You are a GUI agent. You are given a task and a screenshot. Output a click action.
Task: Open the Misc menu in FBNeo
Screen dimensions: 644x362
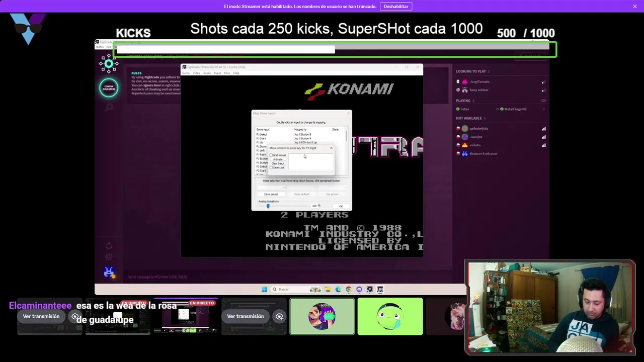[x=227, y=73]
